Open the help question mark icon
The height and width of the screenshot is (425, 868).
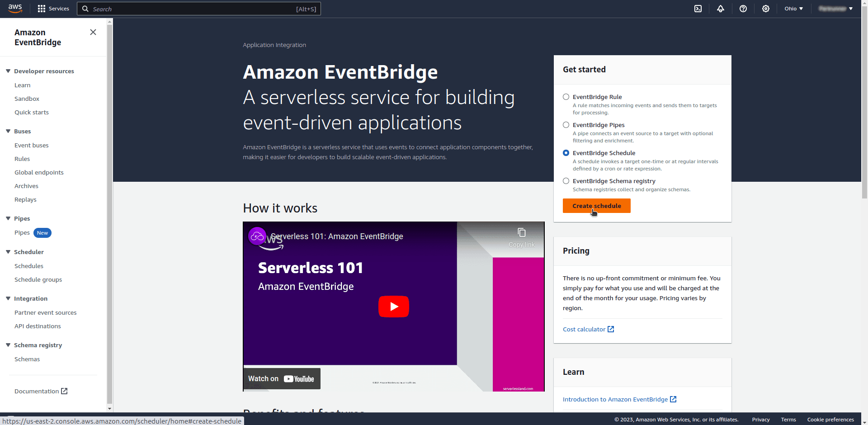point(743,9)
